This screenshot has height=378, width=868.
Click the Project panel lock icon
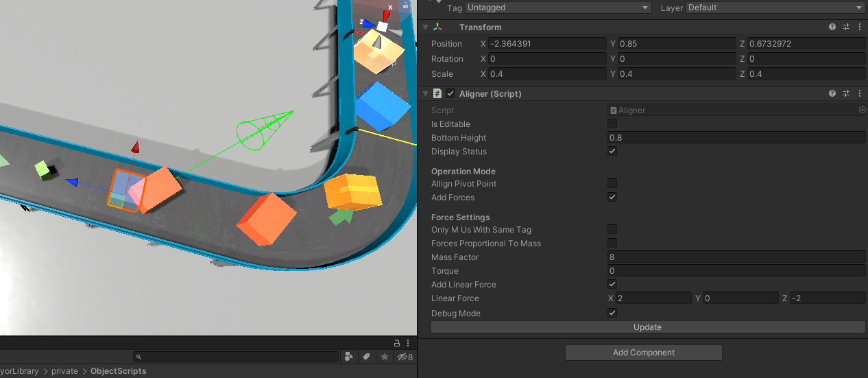coord(396,343)
